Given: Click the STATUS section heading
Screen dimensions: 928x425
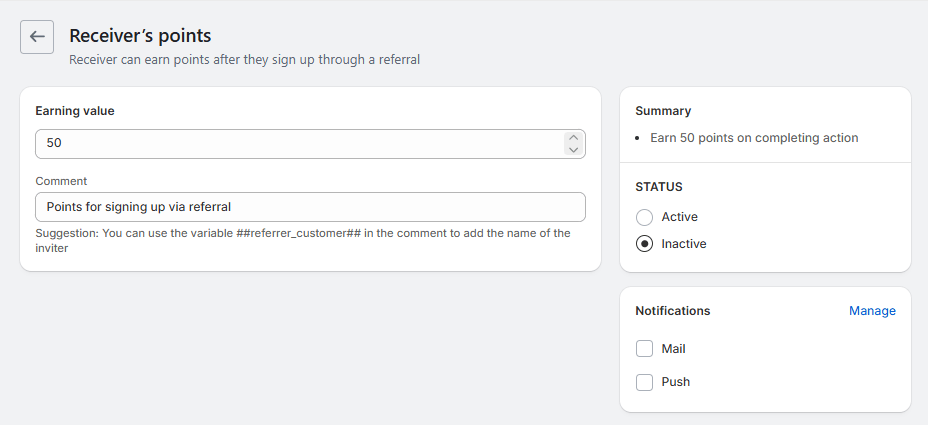Looking at the screenshot, I should point(659,187).
